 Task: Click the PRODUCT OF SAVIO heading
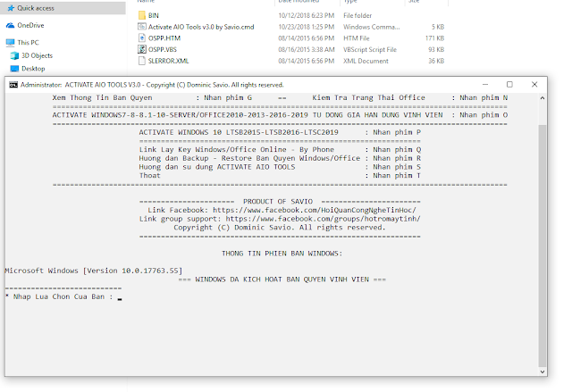(278, 202)
